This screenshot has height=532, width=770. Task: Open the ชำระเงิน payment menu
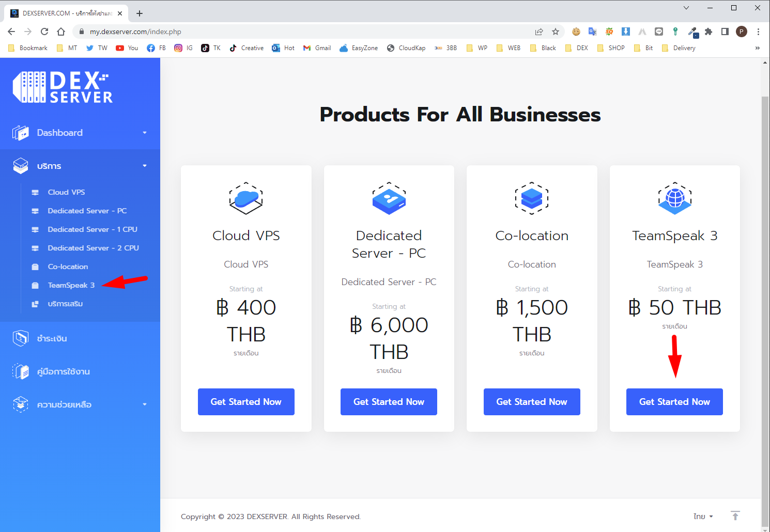[52, 338]
